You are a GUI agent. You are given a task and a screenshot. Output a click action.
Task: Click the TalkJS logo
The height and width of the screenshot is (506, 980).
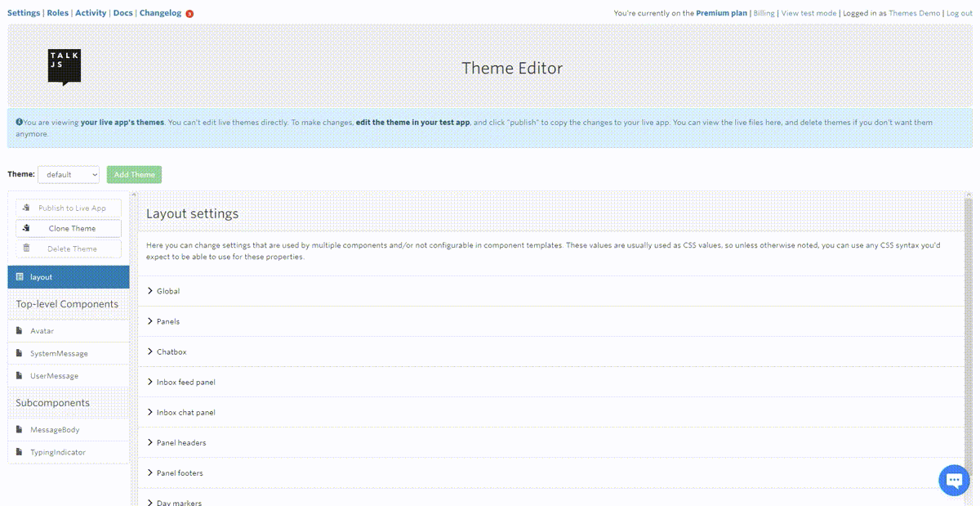[64, 68]
